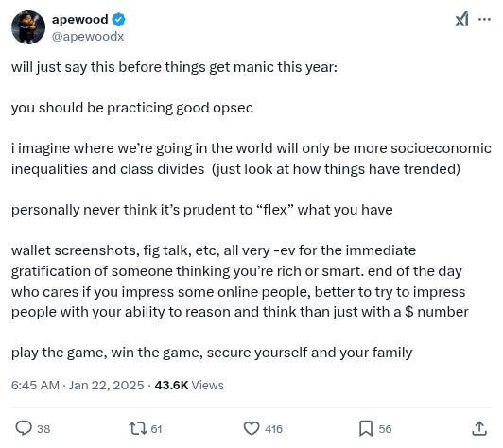The image size is (503, 448).
Task: Click the blue verified badge
Action: pyautogui.click(x=118, y=20)
